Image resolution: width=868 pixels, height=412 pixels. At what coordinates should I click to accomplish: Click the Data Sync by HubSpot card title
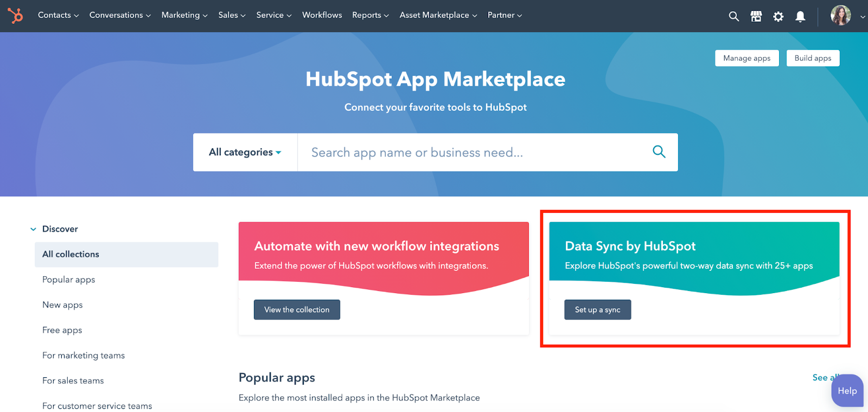[630, 246]
